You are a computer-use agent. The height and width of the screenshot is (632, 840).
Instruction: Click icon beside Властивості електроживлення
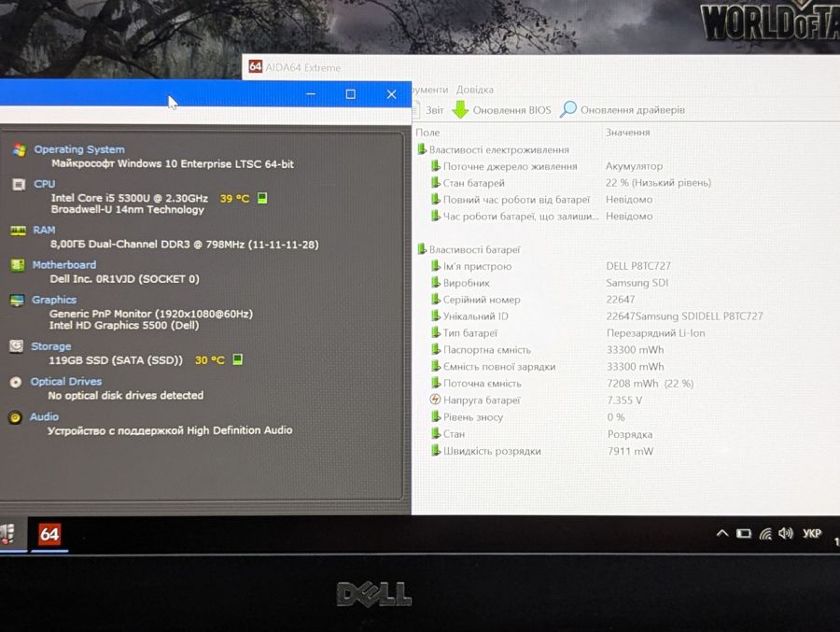click(x=422, y=149)
